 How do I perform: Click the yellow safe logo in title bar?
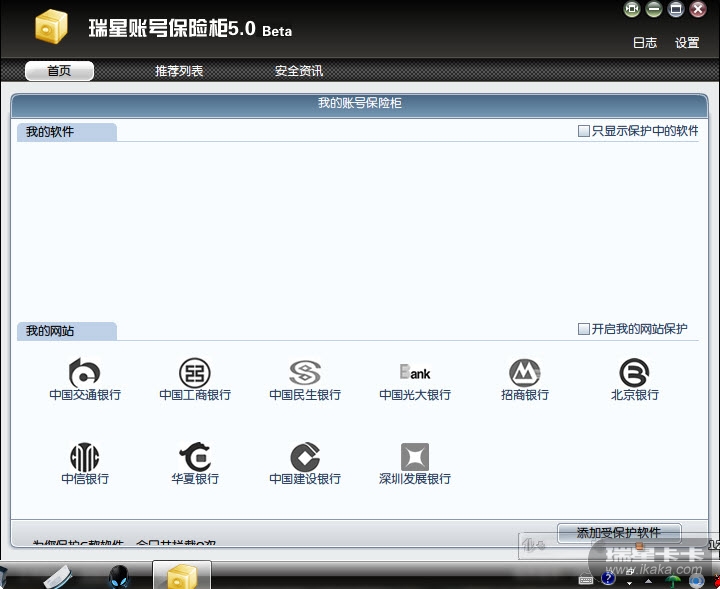tap(51, 27)
